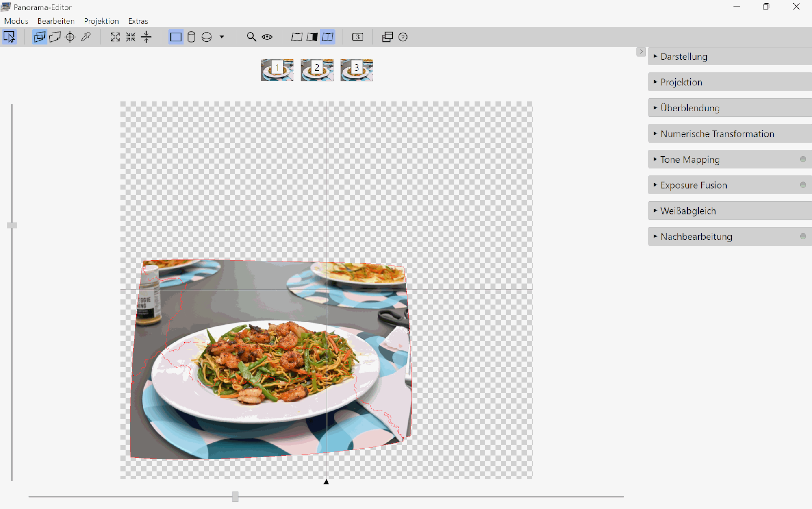Click the straighten horizon alignment icon
The width and height of the screenshot is (812, 509).
(146, 37)
